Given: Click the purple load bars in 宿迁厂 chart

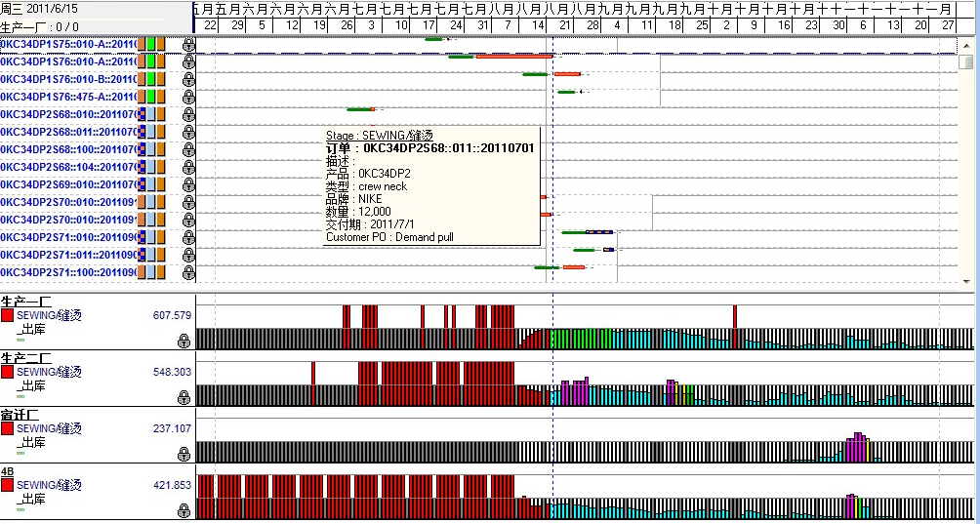Looking at the screenshot, I should (856, 448).
